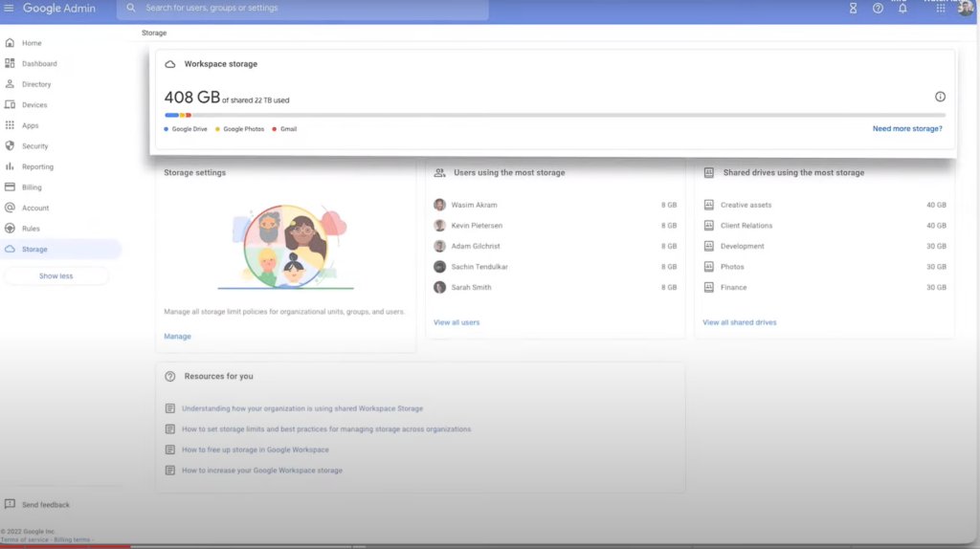Click the Directory person icon
This screenshot has height=549, width=980.
[x=10, y=84]
